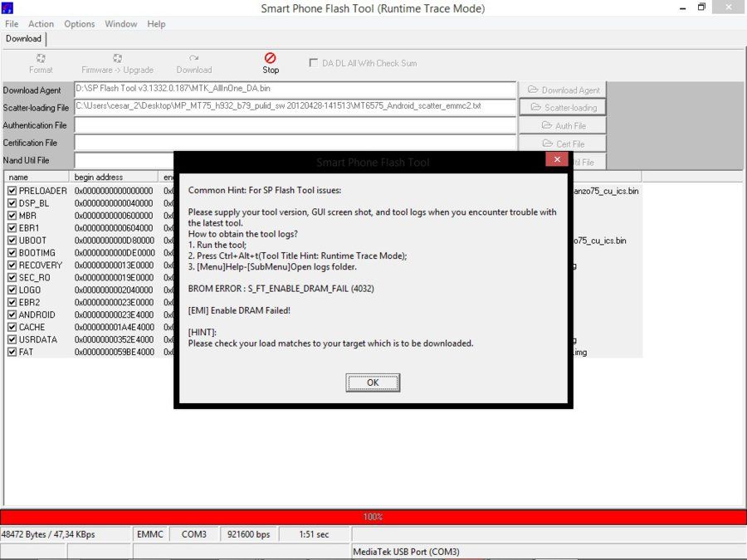Viewport: 747px width, 560px height.
Task: Close the error dialog with red X
Action: (x=557, y=159)
